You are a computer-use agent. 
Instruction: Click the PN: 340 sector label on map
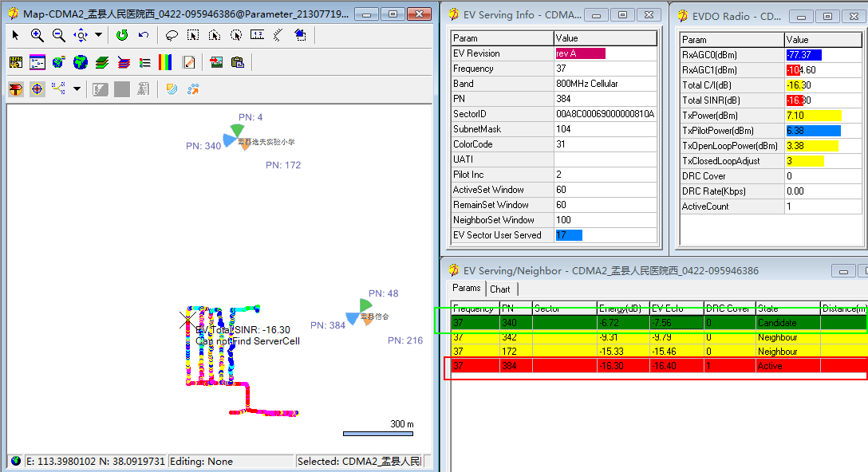tap(203, 146)
